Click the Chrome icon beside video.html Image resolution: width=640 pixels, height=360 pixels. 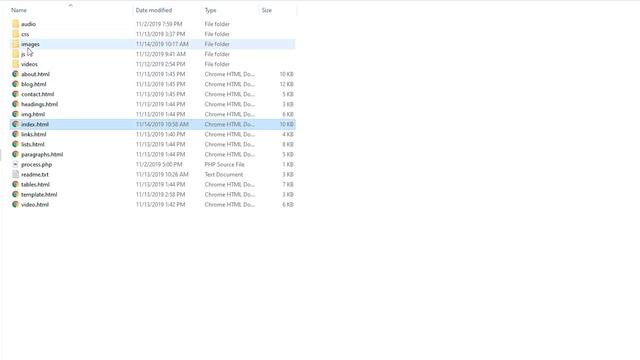(x=16, y=204)
